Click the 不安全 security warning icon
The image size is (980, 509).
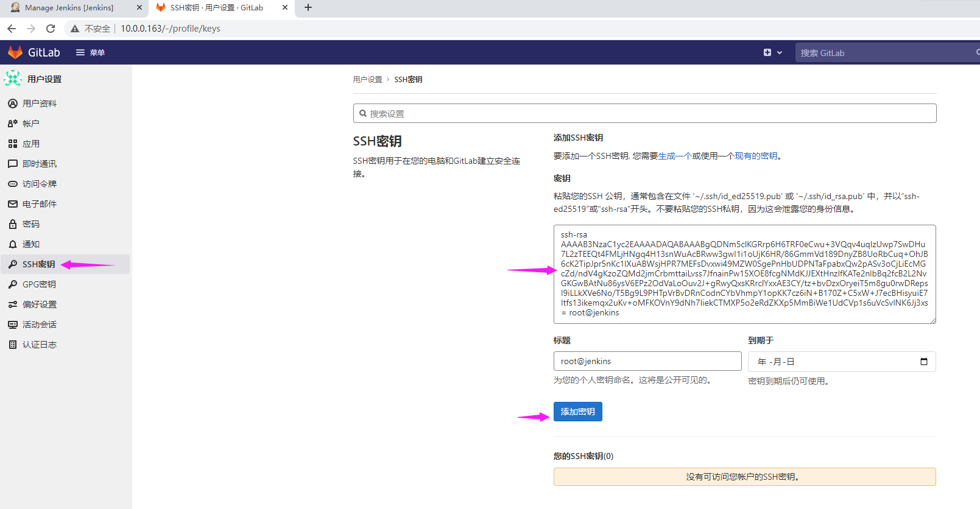coord(75,29)
